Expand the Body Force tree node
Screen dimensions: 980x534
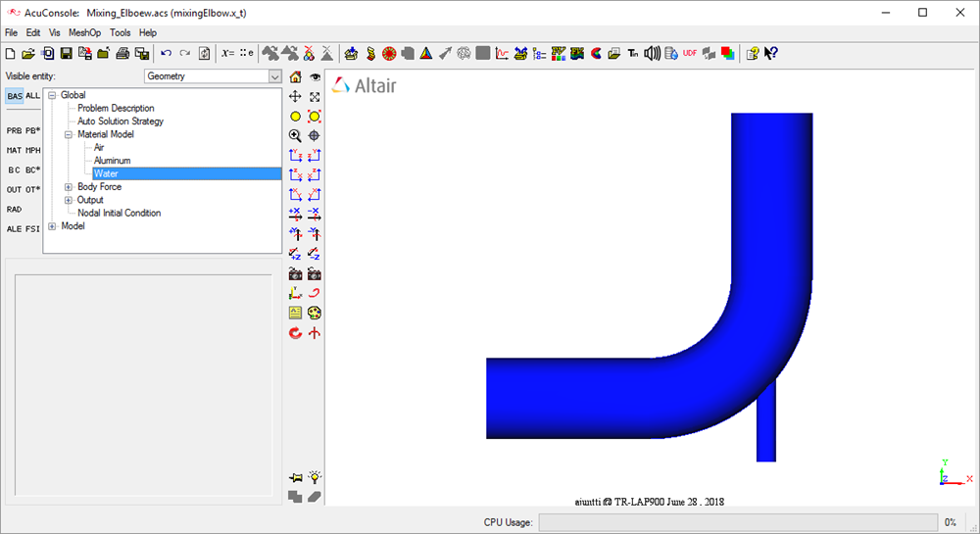tap(69, 187)
